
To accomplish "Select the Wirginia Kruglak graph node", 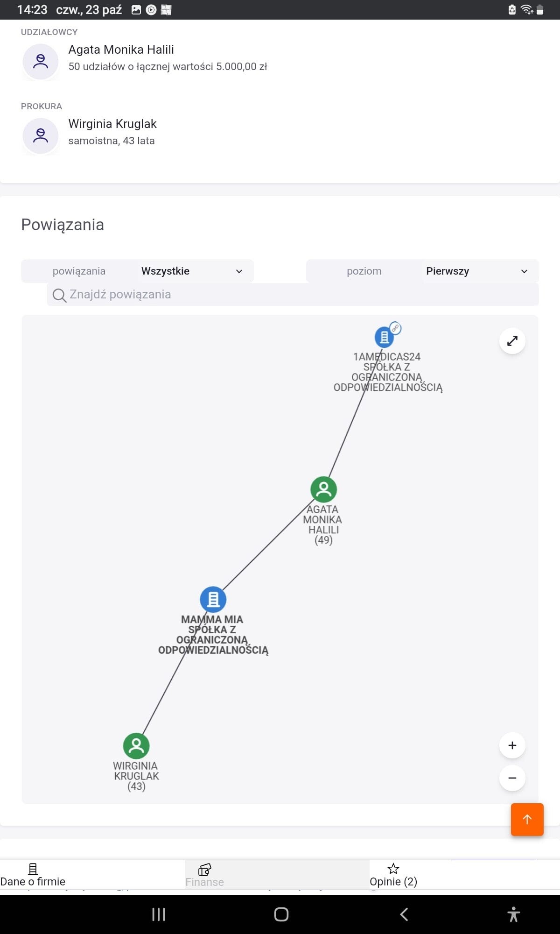I will coord(136,746).
